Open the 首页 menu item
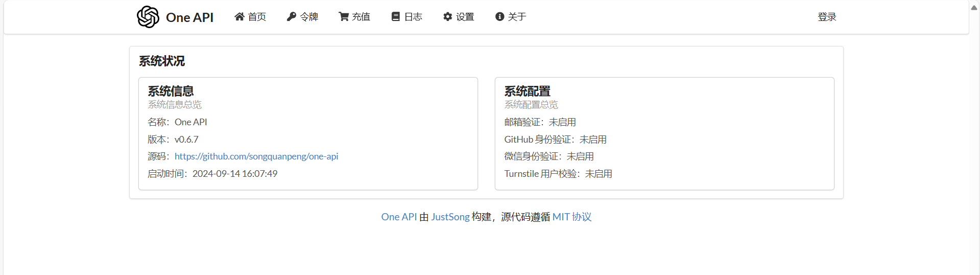 (250, 17)
